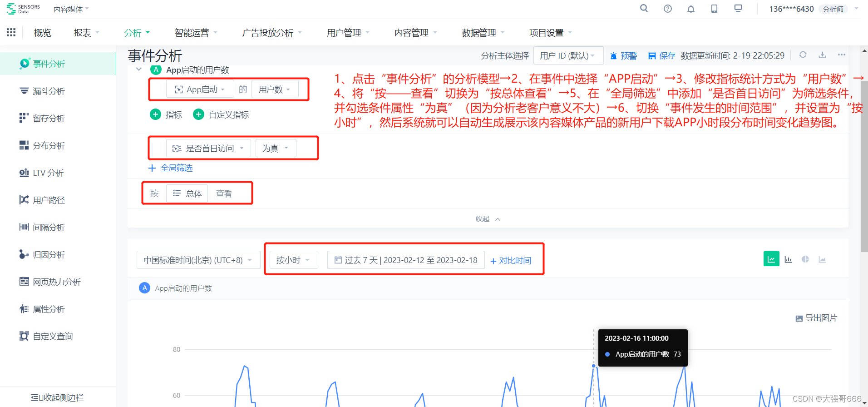This screenshot has width=868, height=407.
Task: Open the 136****6430 account menu
Action: [x=813, y=9]
